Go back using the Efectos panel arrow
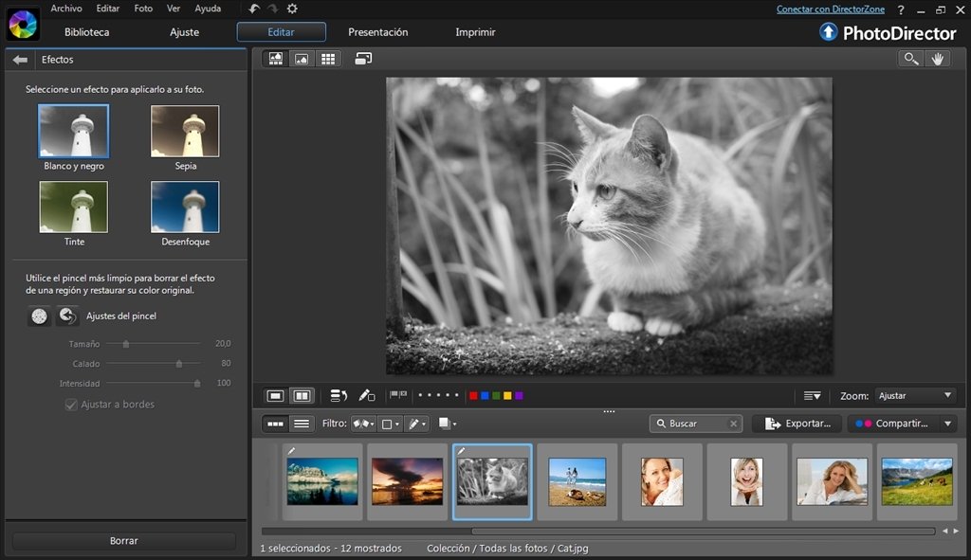 point(20,60)
